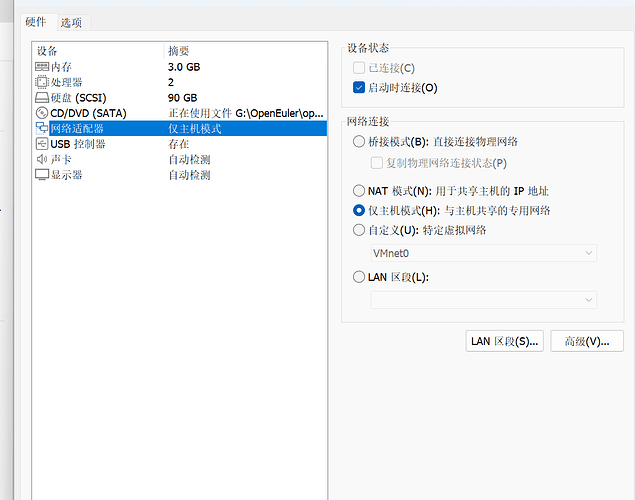Open 高级(V)... advanced settings

coord(586,341)
